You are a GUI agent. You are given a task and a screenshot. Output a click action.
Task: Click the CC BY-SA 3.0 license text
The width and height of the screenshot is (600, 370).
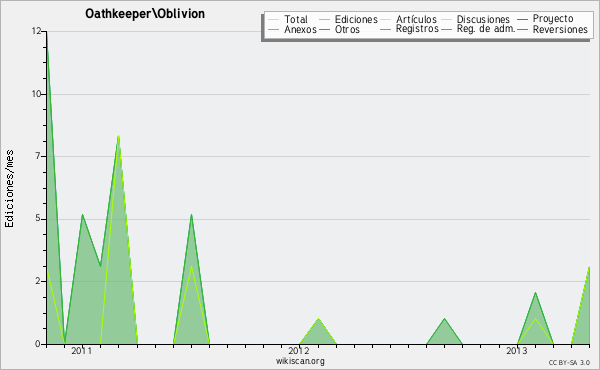(569, 362)
